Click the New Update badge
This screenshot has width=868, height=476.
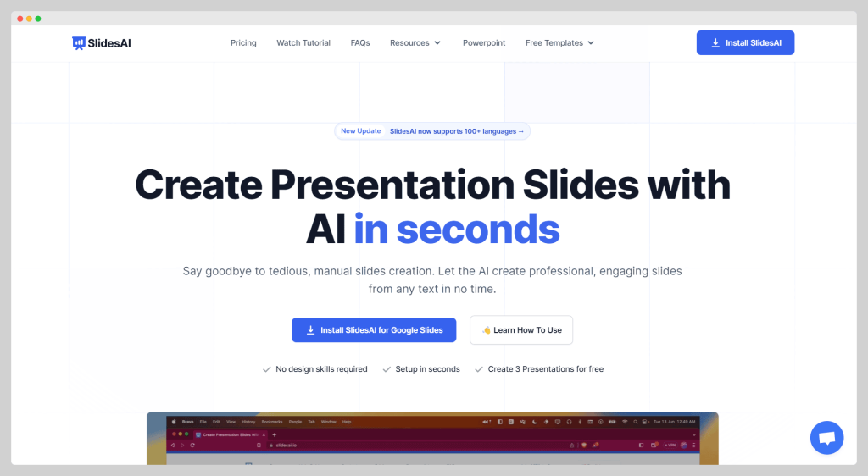coord(361,131)
